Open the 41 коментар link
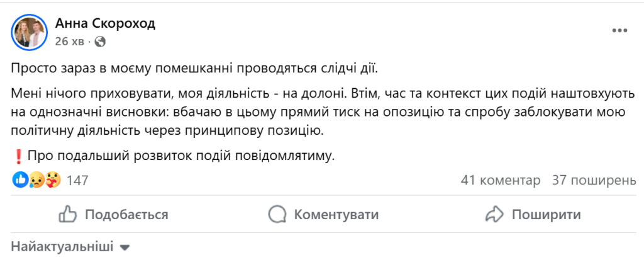The image size is (644, 267). coord(500,181)
